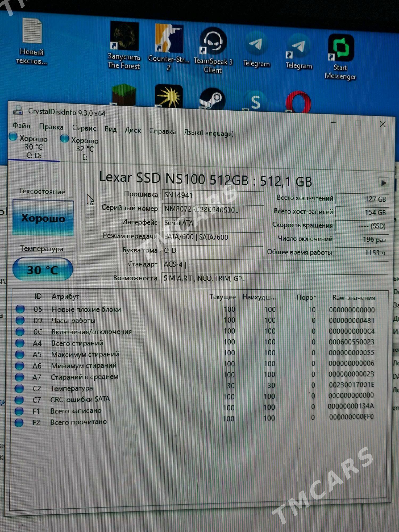399x532 pixels.
Task: Click Число включений value 196 раз
Action: pos(362,239)
